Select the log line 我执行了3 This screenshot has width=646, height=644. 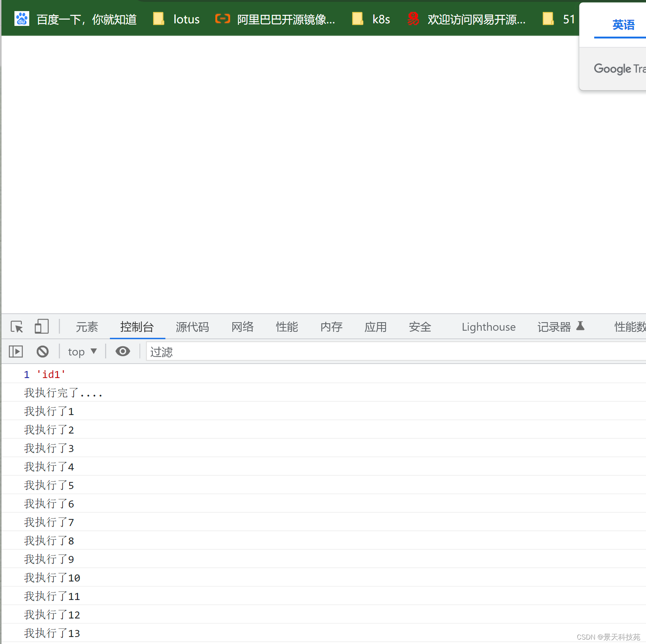click(x=324, y=448)
